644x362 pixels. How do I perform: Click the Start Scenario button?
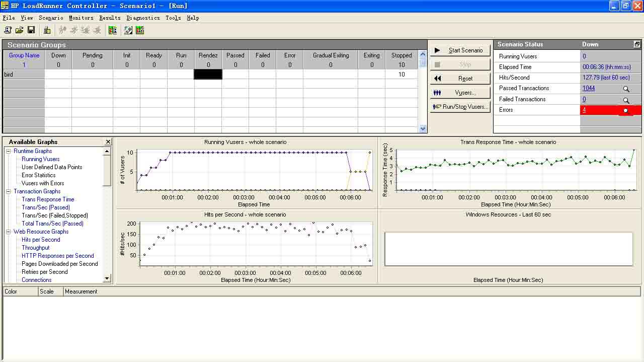[460, 50]
